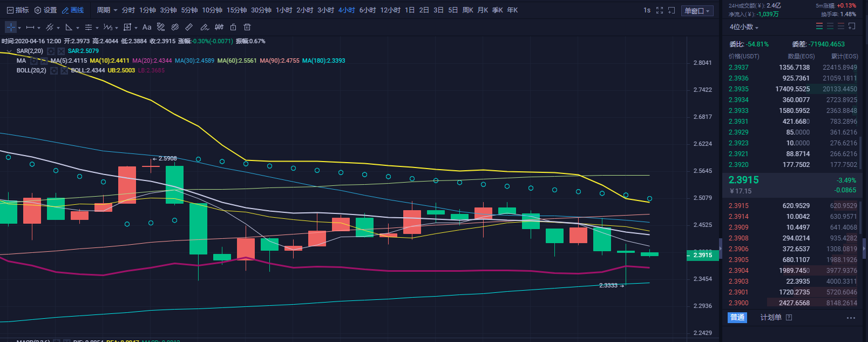Open the 单窗口 window layout dropdown
The image size is (868, 342).
(x=697, y=11)
